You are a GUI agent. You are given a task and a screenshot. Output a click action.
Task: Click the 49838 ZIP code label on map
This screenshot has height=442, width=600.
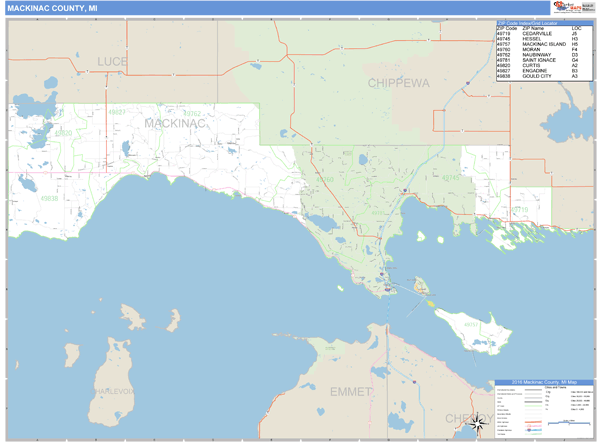coord(48,198)
